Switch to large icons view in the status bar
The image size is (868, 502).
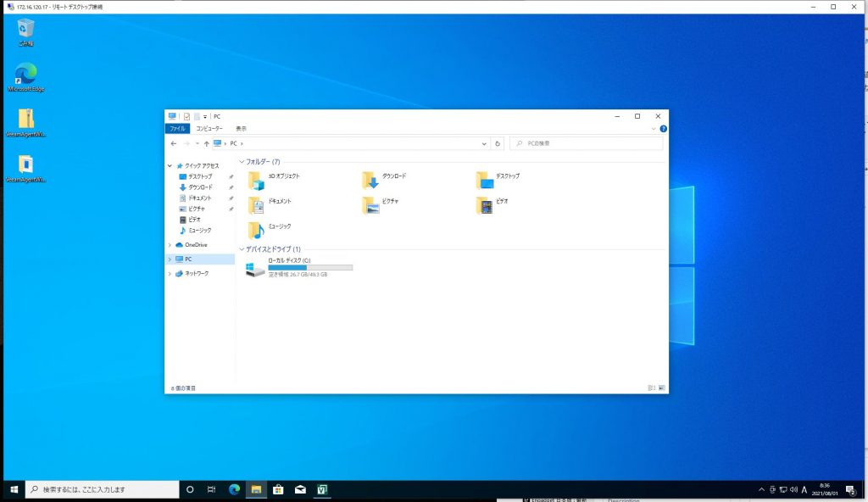coord(661,388)
